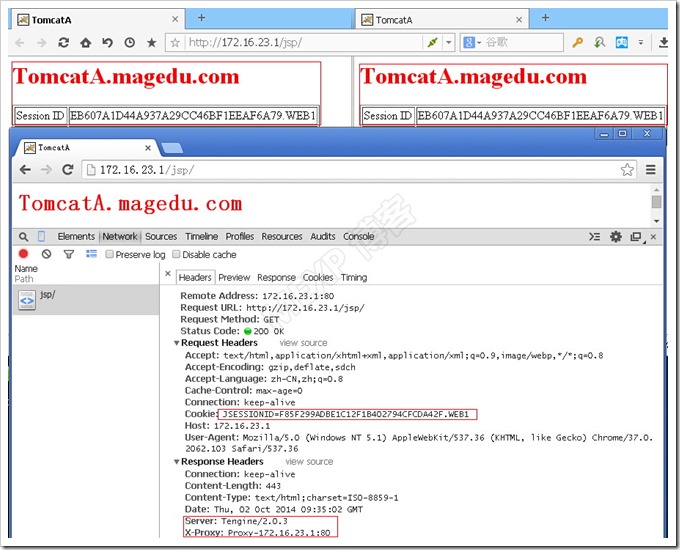The image size is (680, 550).
Task: Switch to Network panel in DevTools
Action: point(120,236)
